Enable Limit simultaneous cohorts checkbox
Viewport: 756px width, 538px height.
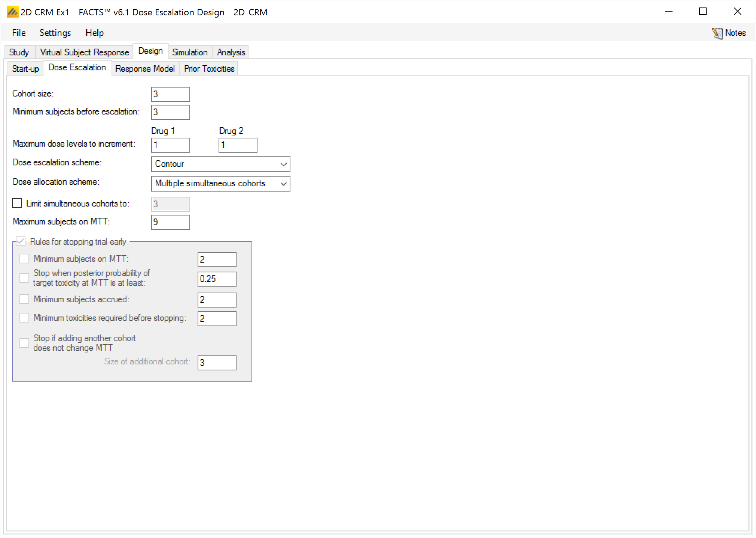coord(17,203)
